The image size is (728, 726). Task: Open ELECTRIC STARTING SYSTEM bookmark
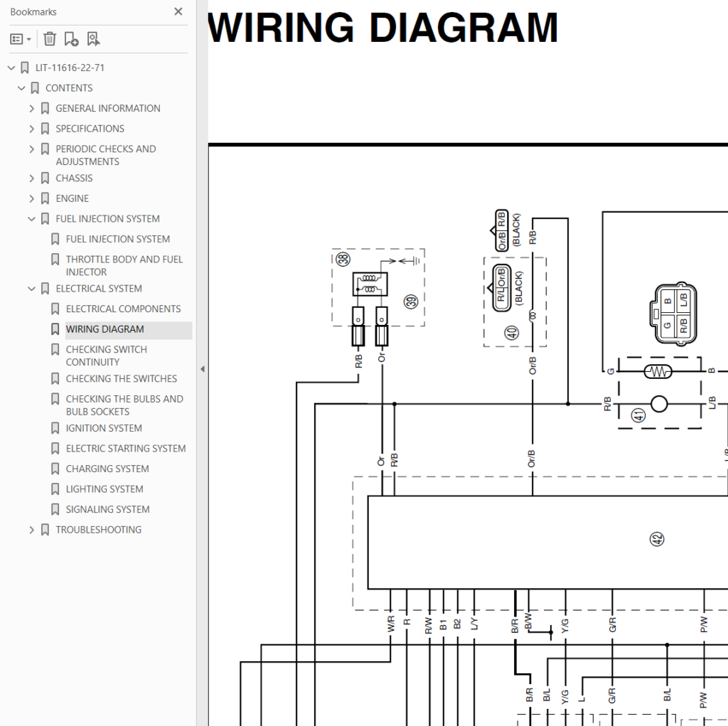tap(126, 449)
